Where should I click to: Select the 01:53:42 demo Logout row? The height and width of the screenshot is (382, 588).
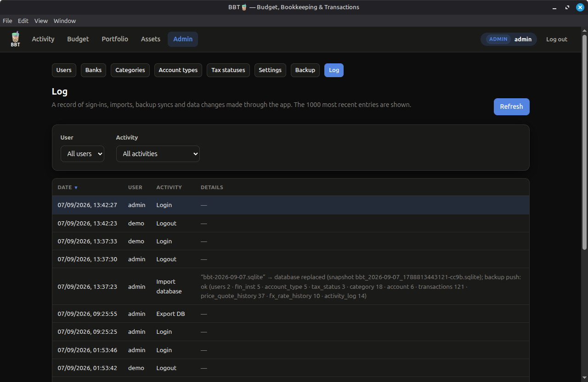290,368
